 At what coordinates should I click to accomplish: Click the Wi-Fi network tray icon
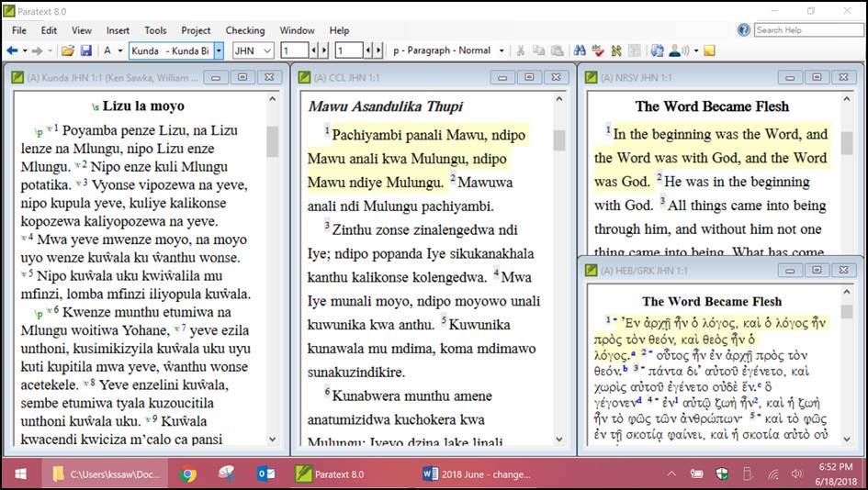pos(773,474)
